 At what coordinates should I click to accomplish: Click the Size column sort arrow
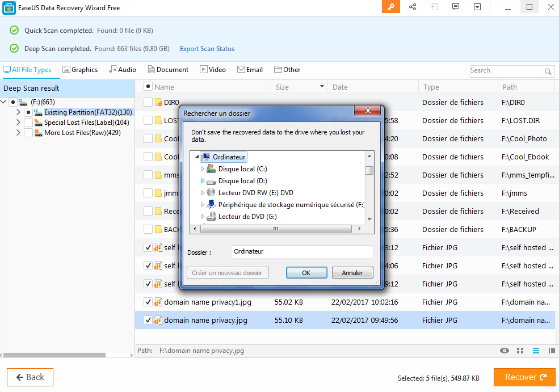322,87
